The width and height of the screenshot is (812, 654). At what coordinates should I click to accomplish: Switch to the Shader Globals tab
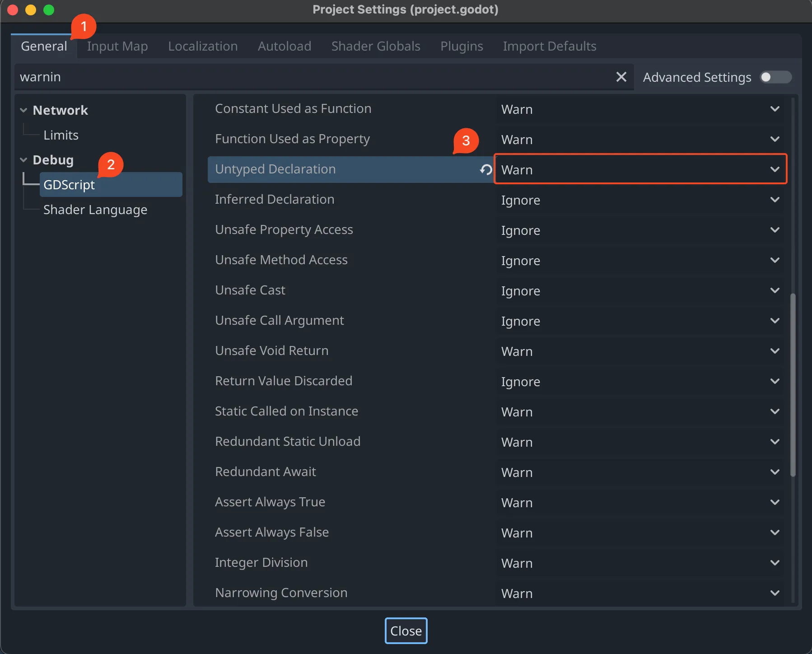(x=376, y=46)
